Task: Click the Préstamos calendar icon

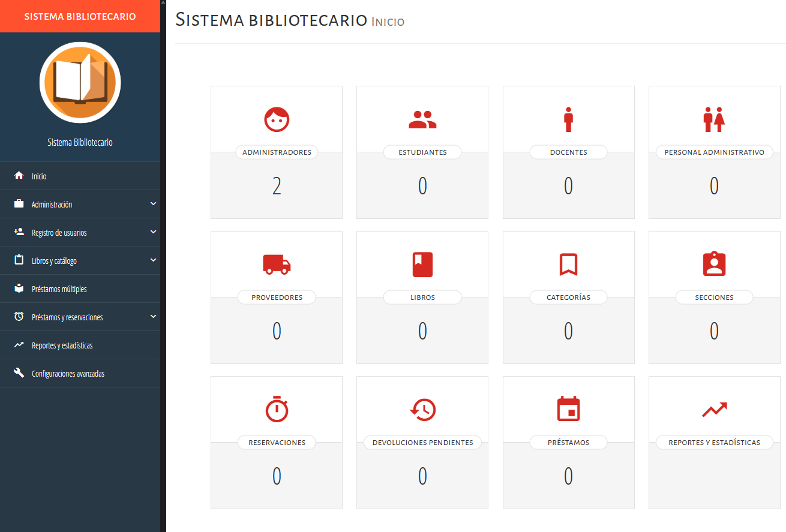Action: (568, 410)
